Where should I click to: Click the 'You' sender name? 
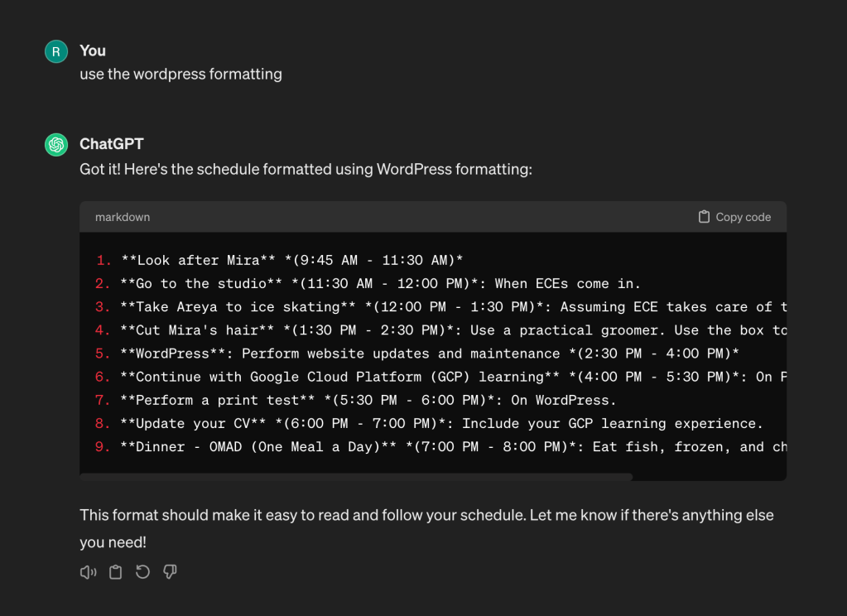tap(93, 51)
